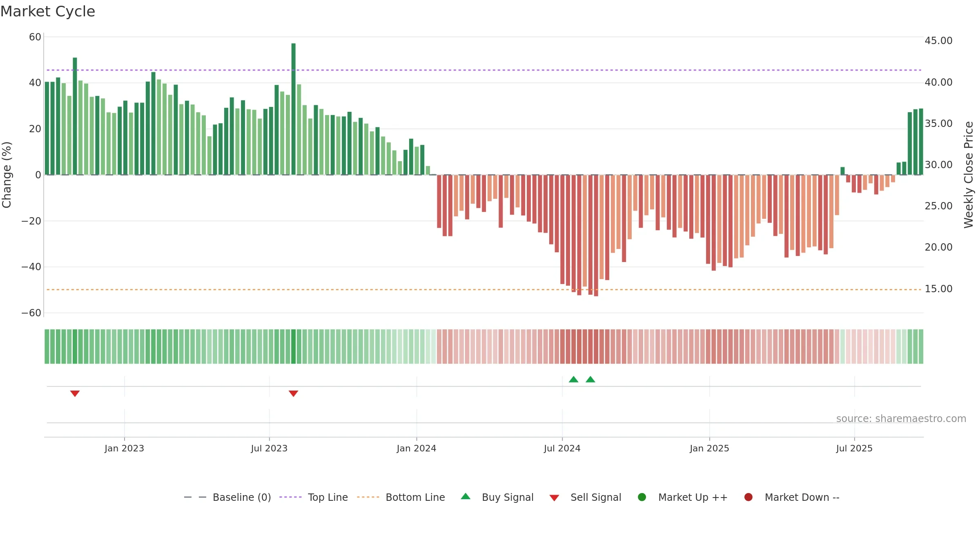Click the red Sell Signal triangle icon in legend
The image size is (980, 551).
tap(554, 498)
